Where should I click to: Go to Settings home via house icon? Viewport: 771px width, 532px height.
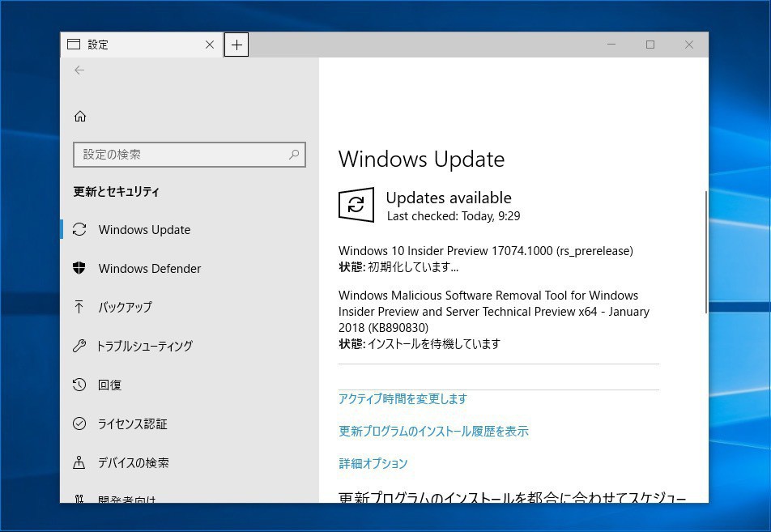pos(79,117)
